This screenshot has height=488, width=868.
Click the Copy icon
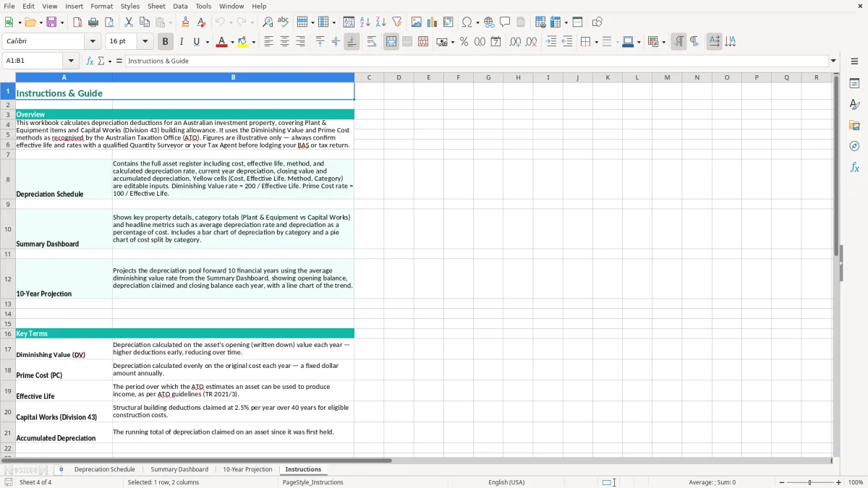[145, 22]
